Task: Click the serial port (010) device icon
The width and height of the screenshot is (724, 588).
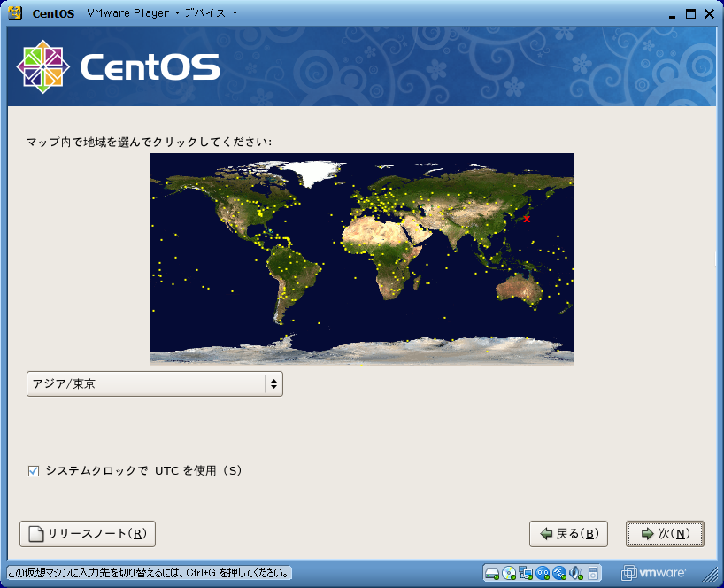Action: click(x=543, y=572)
